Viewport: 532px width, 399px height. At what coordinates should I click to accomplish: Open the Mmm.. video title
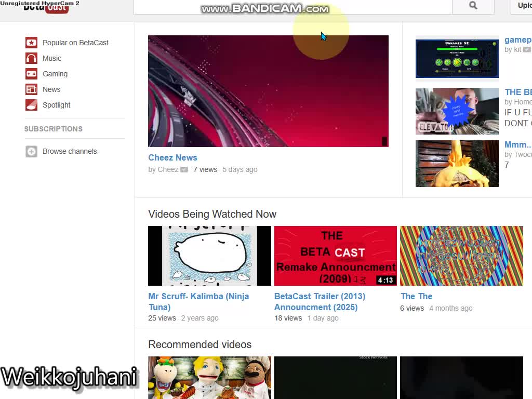pyautogui.click(x=518, y=144)
